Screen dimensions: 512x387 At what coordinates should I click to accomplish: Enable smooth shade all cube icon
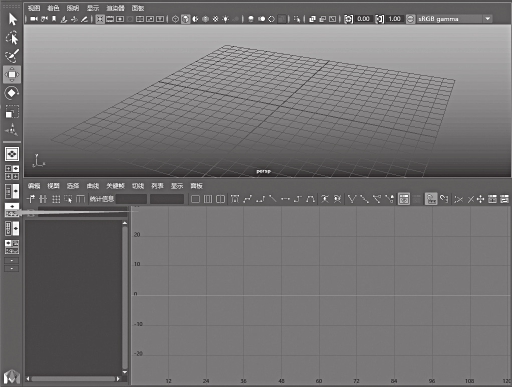click(x=185, y=19)
